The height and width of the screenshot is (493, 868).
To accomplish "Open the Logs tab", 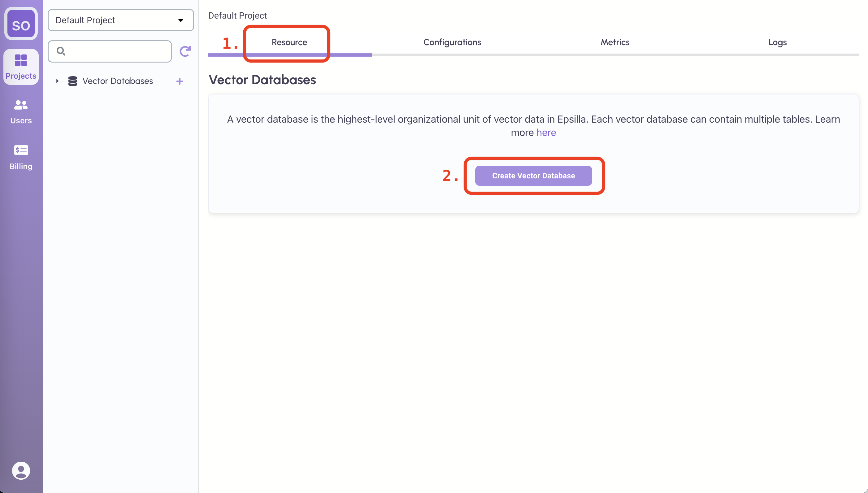I will [x=777, y=42].
